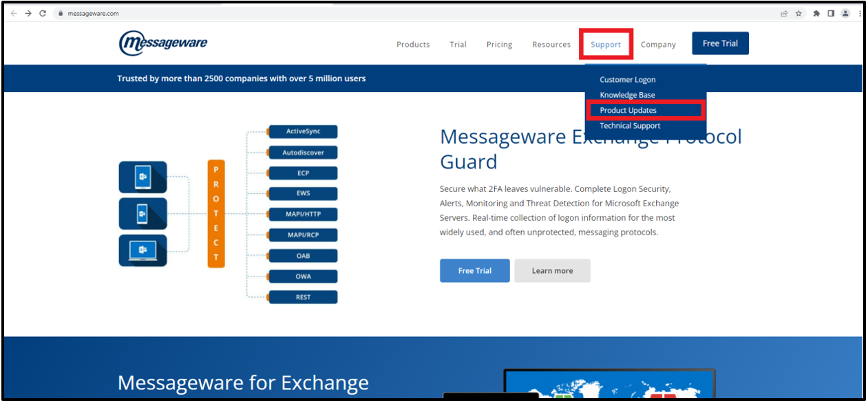Open Knowledge Base from the Support menu
This screenshot has height=403, width=868.
pyautogui.click(x=627, y=94)
